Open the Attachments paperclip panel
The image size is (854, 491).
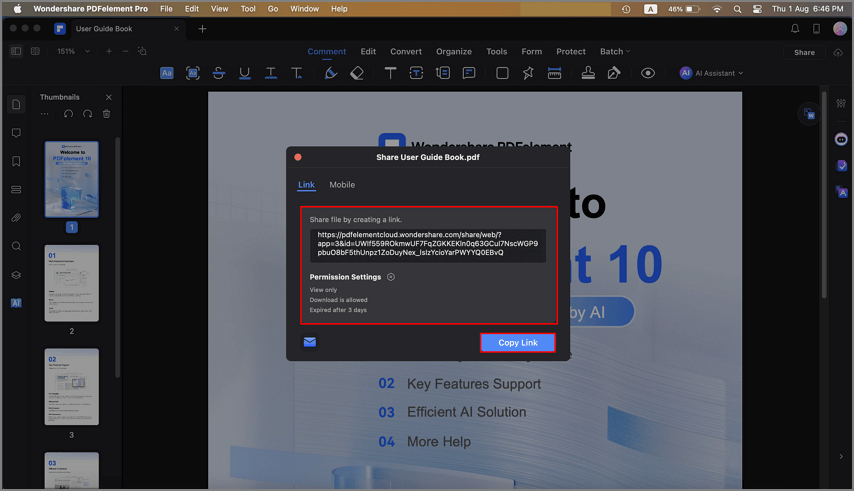(x=16, y=218)
